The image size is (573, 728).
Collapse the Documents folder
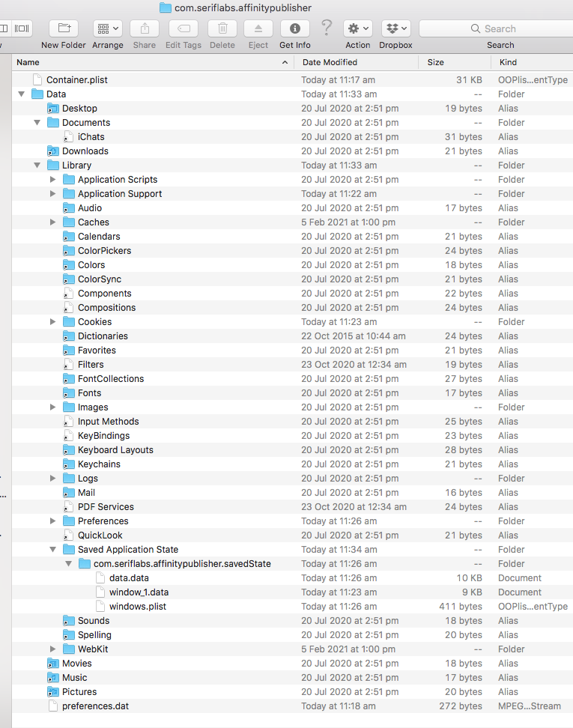[37, 123]
